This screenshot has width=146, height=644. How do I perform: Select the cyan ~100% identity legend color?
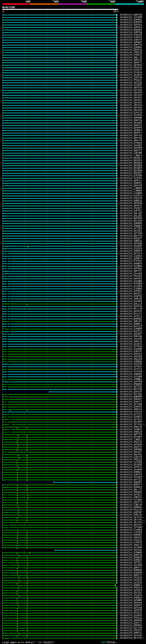(129, 4)
